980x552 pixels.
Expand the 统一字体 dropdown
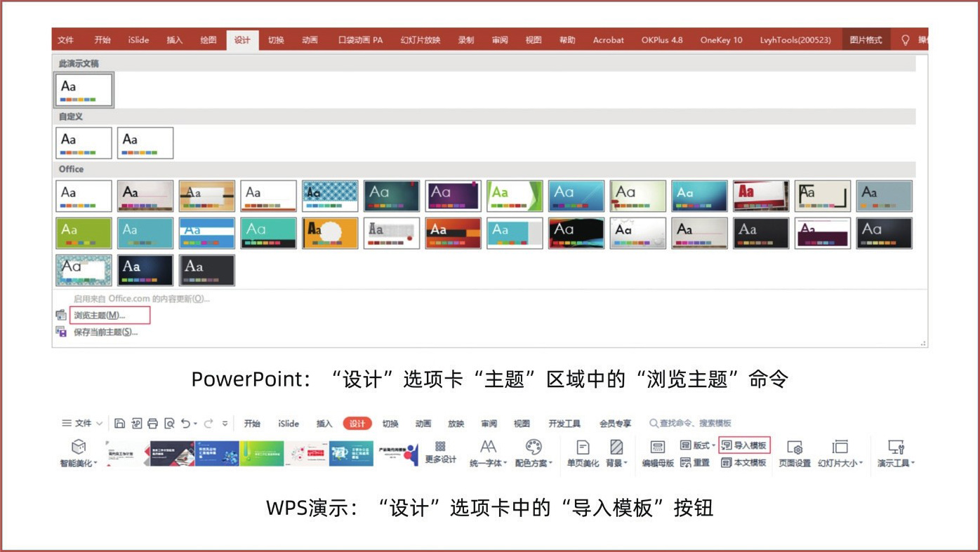[x=505, y=464]
